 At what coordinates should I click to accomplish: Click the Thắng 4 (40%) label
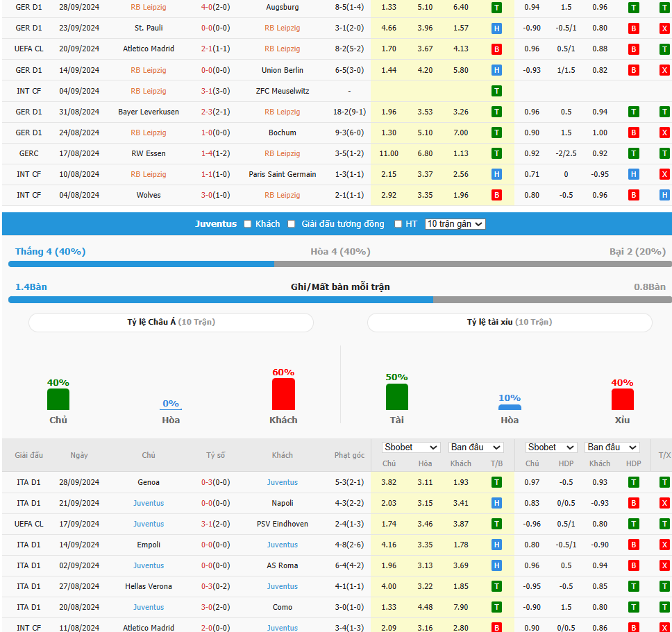(51, 251)
